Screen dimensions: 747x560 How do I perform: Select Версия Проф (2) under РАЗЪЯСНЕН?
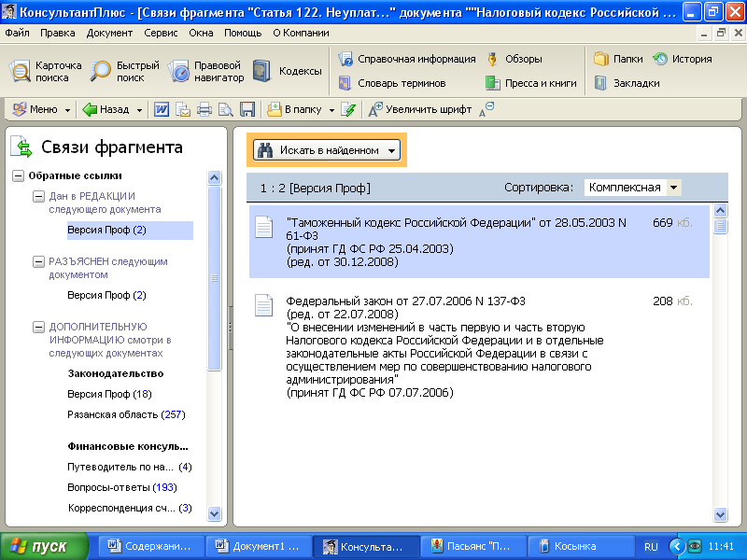click(x=106, y=295)
